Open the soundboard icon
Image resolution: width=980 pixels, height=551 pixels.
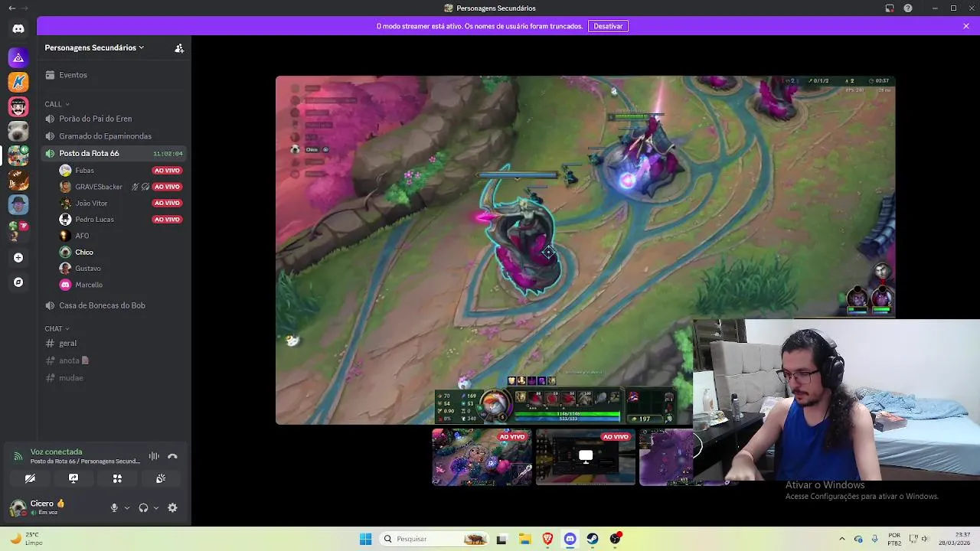click(x=161, y=478)
